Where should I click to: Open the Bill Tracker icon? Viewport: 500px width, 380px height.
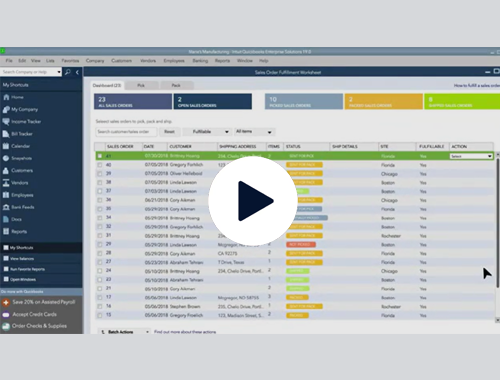coord(6,134)
